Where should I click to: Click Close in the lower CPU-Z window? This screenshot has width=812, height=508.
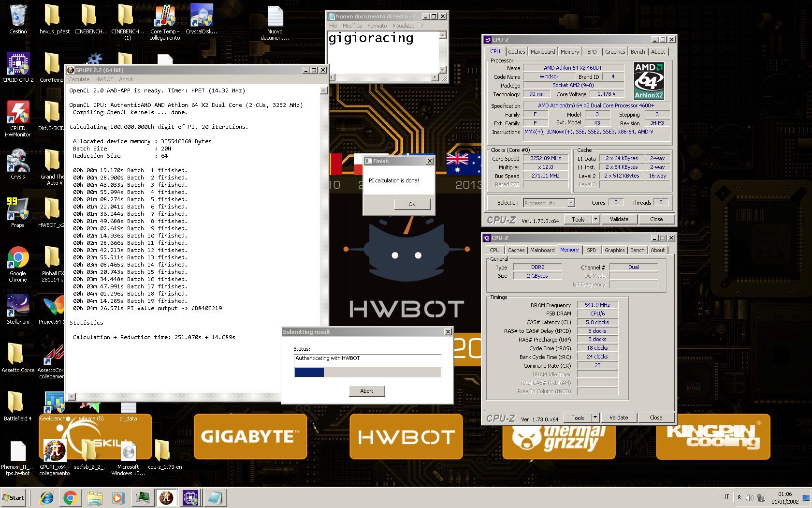click(656, 418)
